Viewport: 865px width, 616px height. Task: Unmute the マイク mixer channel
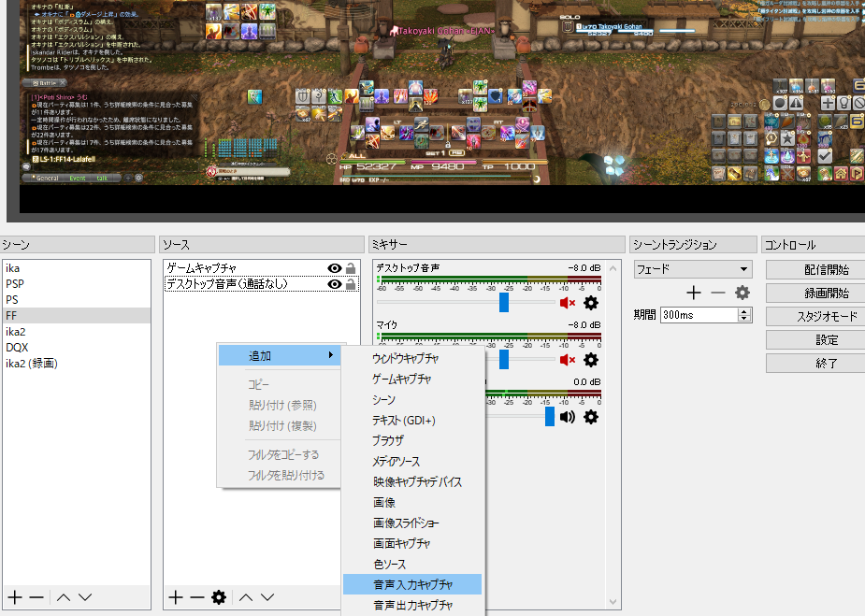click(x=567, y=360)
